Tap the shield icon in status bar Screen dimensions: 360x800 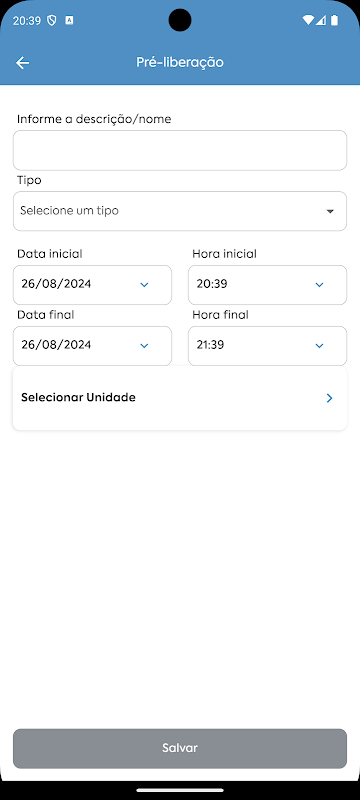click(51, 20)
